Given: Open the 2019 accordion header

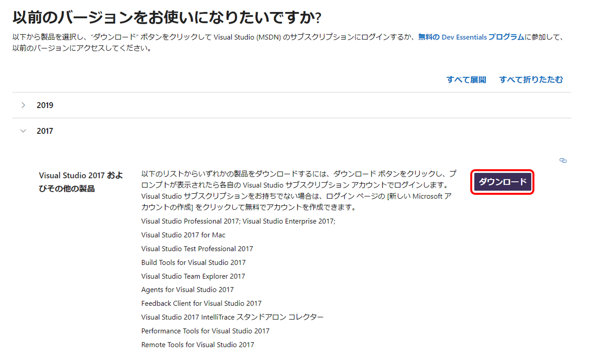Looking at the screenshot, I should [291, 105].
